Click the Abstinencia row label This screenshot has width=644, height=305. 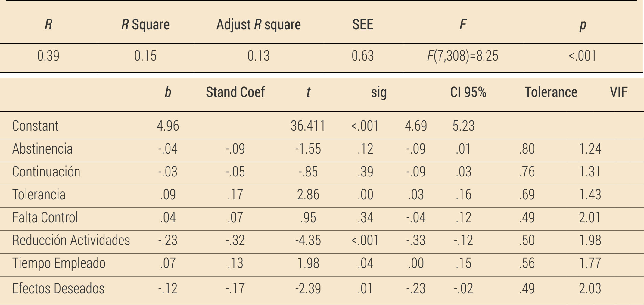[x=42, y=149]
